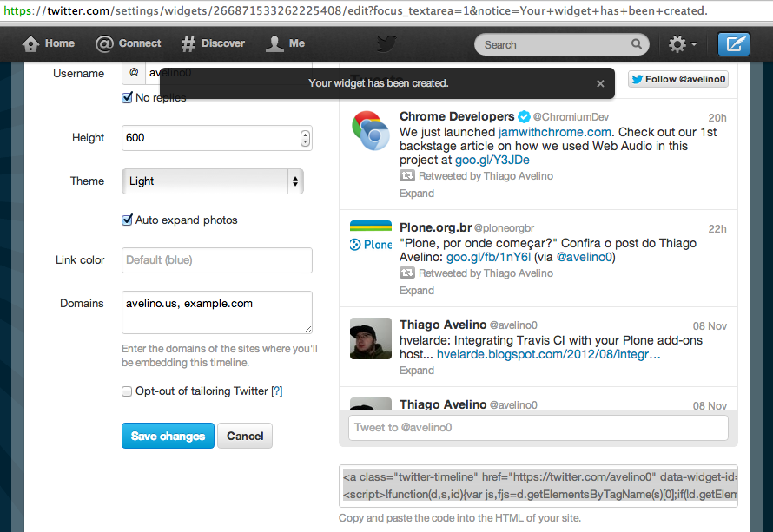Image resolution: width=773 pixels, height=532 pixels.
Task: Compose a new tweet with the blue button
Action: (734, 44)
